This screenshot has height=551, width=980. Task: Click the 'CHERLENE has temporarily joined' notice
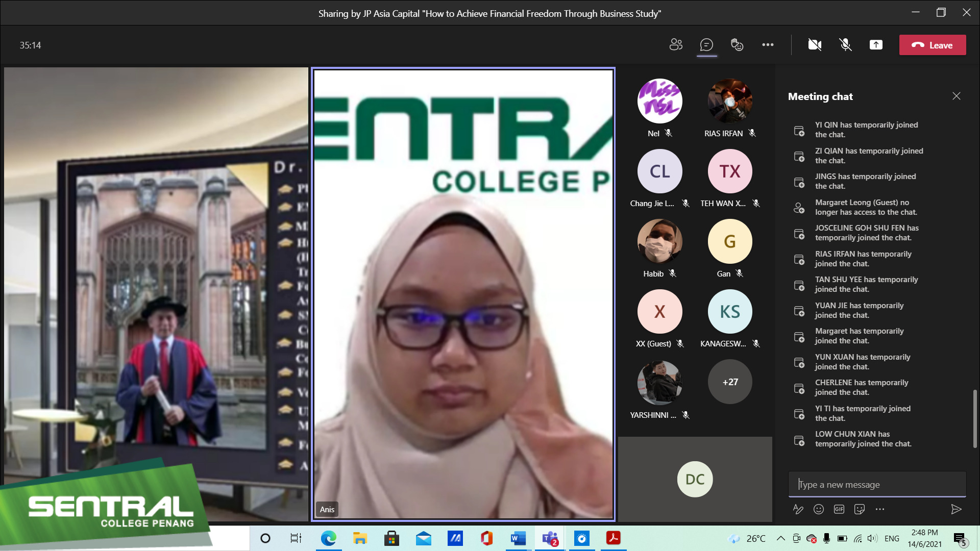[861, 387]
